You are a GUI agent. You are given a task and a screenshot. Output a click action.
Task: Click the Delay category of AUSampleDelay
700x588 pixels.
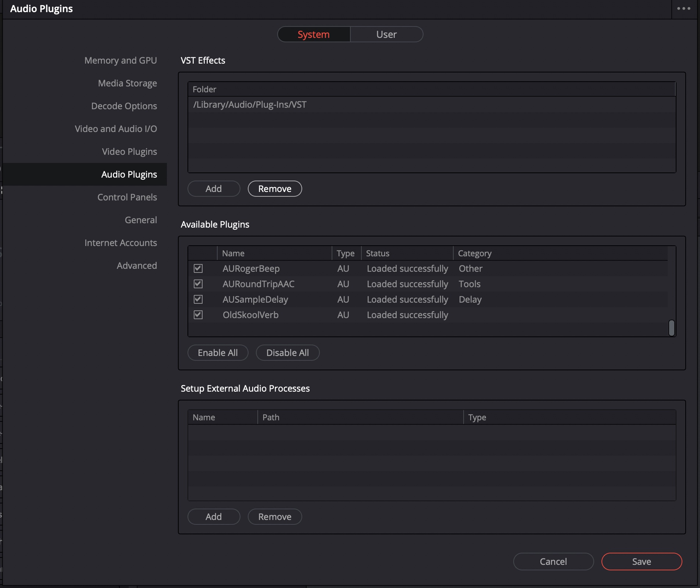coord(470,299)
